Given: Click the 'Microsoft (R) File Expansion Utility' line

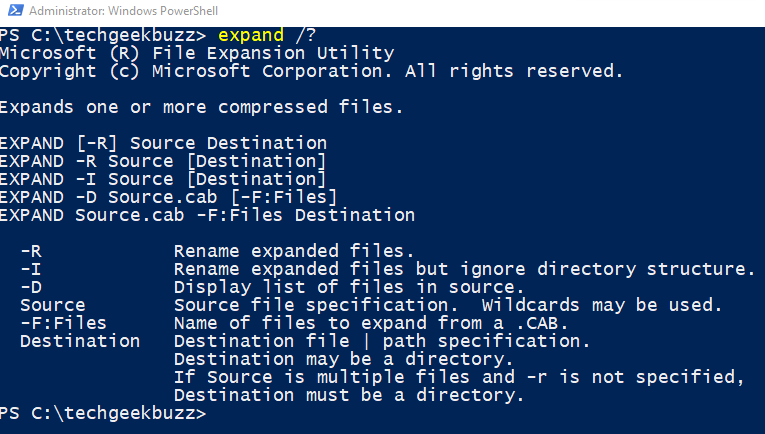Looking at the screenshot, I should click(x=197, y=53).
